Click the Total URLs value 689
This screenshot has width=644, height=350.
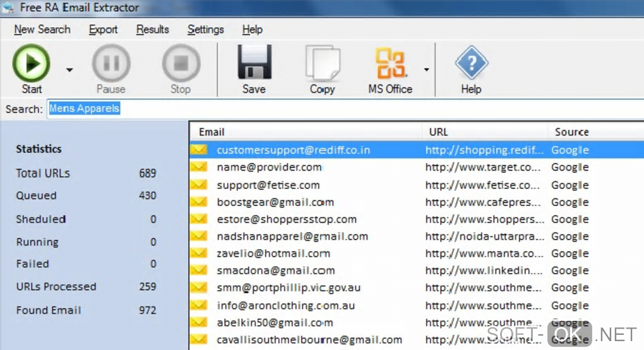coord(148,173)
